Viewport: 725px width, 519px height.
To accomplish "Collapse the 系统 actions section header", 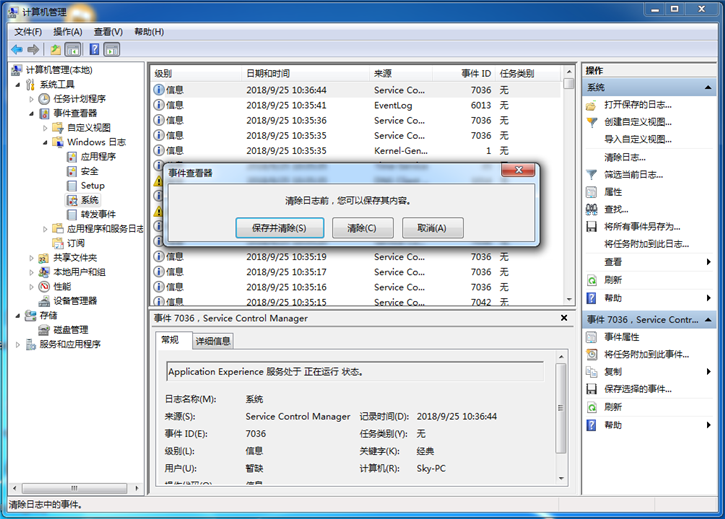I will 709,87.
